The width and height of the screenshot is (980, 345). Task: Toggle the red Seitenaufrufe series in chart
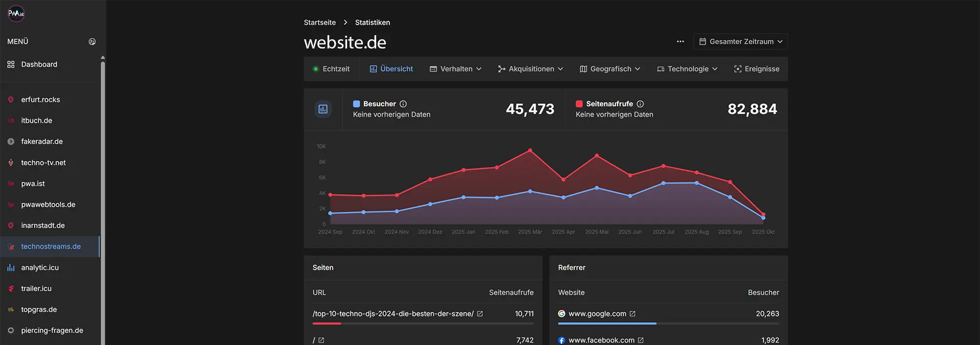pos(579,104)
